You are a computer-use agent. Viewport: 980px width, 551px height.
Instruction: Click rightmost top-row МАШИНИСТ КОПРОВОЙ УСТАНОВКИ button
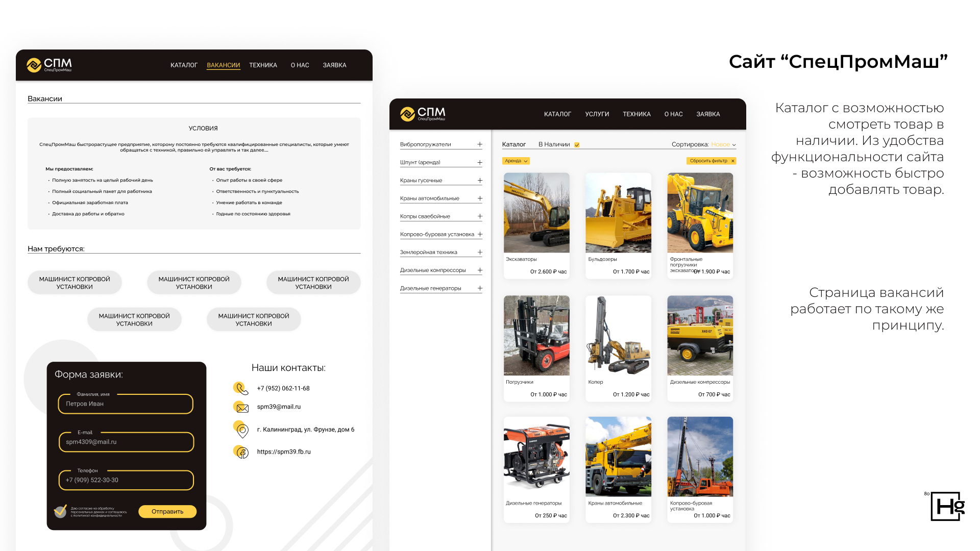pos(313,283)
